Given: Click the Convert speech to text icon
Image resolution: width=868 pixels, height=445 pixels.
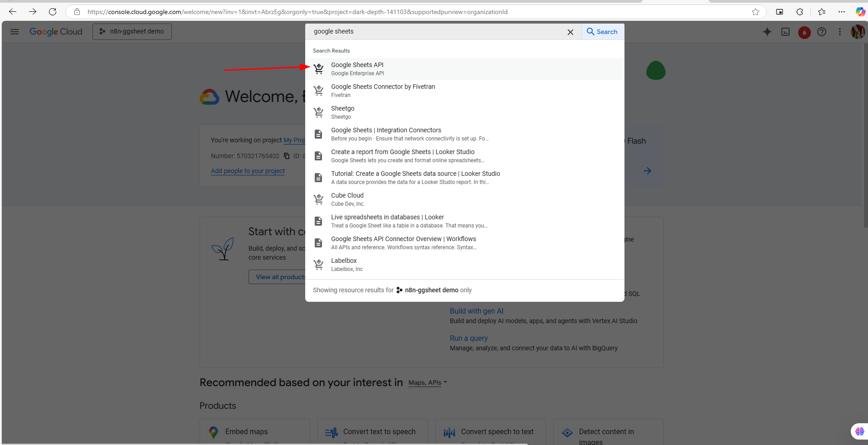Looking at the screenshot, I should 449,433.
